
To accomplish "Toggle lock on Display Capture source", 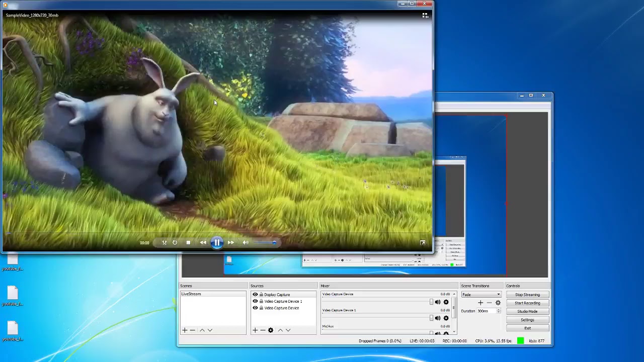I will [x=261, y=295].
